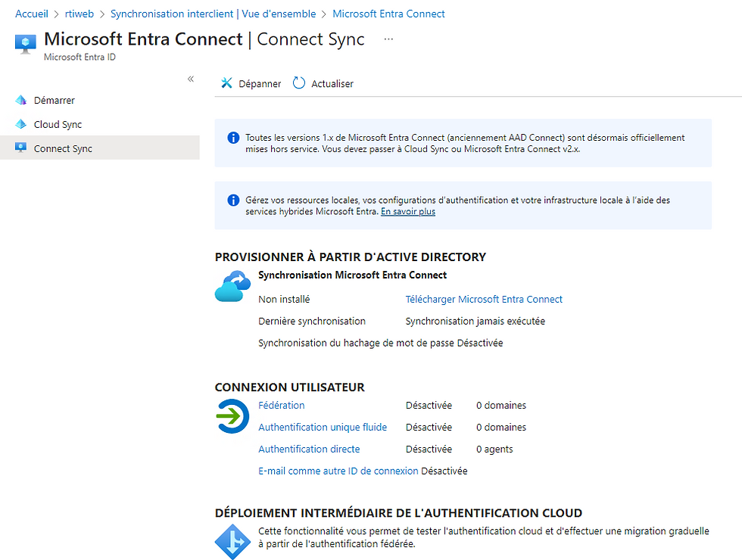Viewport: 742px width, 560px height.
Task: Open Authentification unique fluide link
Action: [x=323, y=427]
